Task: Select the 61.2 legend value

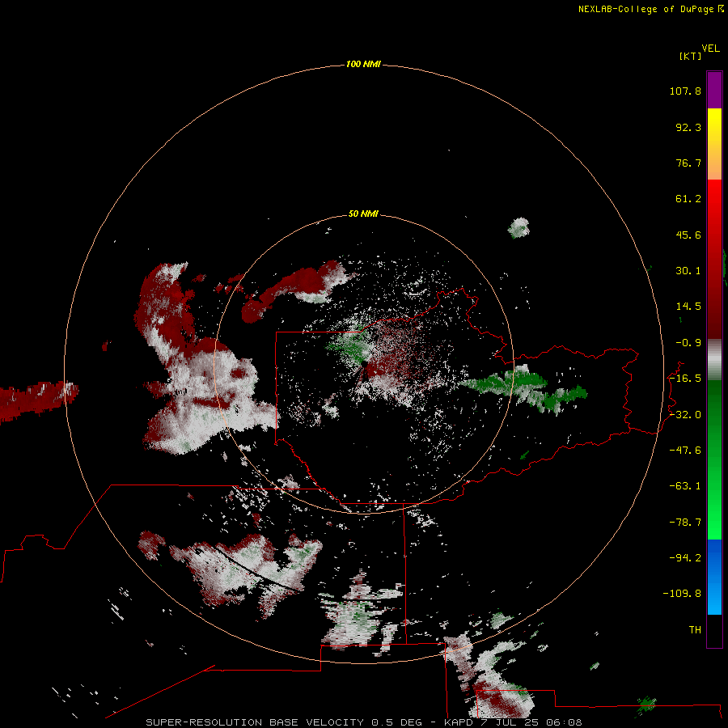Action: 688,199
